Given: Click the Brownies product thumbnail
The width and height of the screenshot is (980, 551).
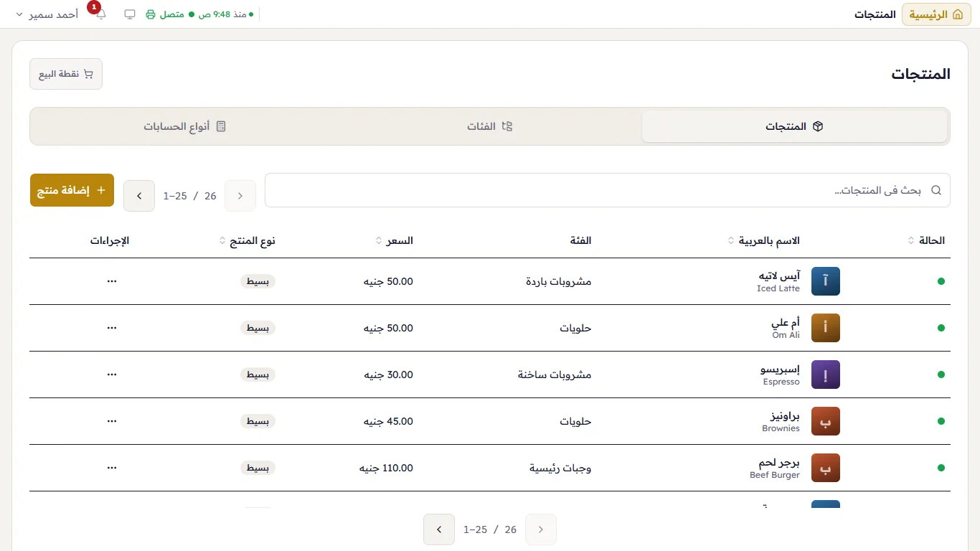Looking at the screenshot, I should [826, 421].
